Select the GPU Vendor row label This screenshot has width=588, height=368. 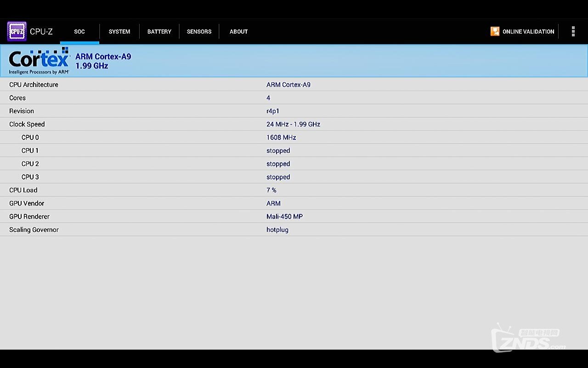pyautogui.click(x=27, y=203)
